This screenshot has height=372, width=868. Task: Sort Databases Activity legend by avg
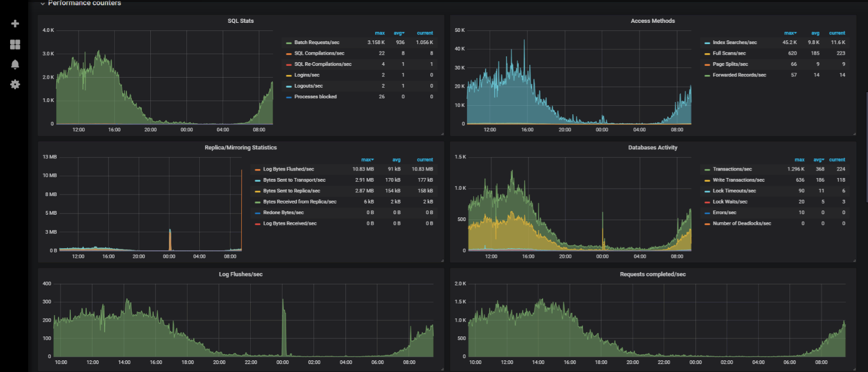click(x=819, y=159)
